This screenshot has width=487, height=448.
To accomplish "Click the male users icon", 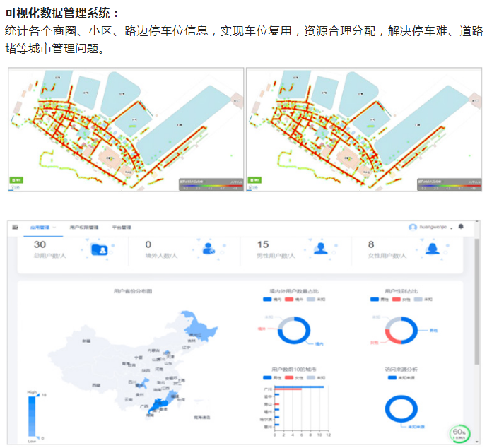I will 320,249.
